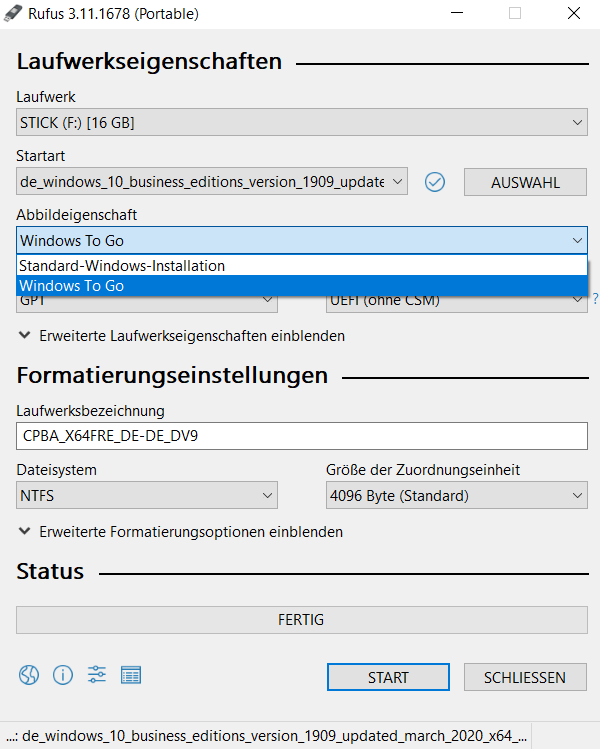
Task: Select Standard-Windows-Installation option
Action: tap(302, 266)
